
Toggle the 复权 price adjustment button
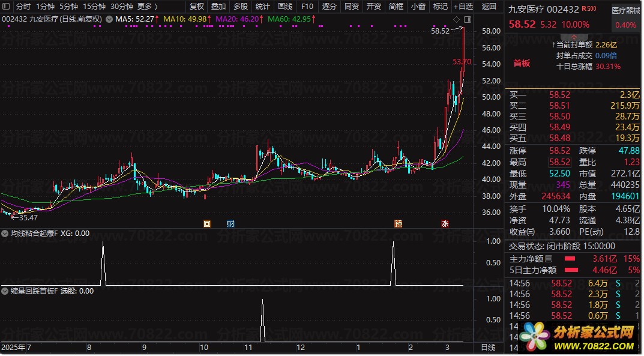click(196, 7)
